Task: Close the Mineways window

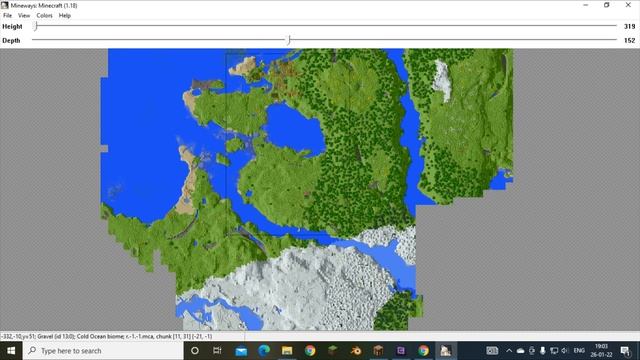Action: click(628, 5)
